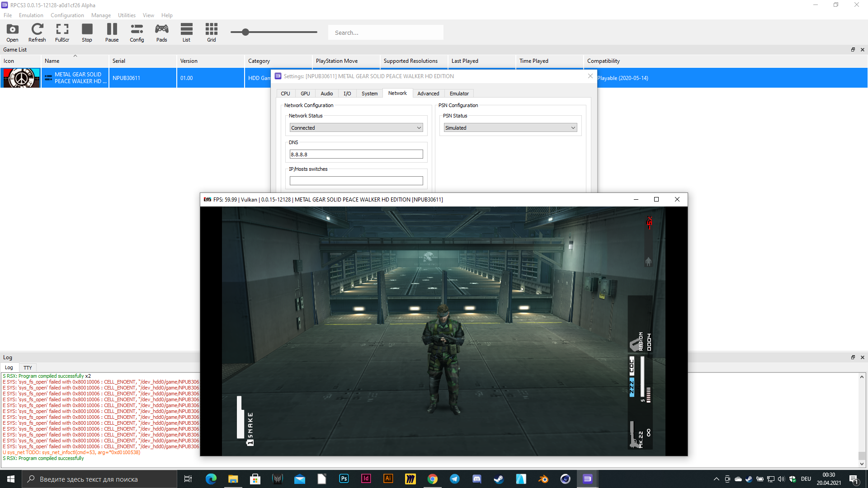868x488 pixels.
Task: Pause the running game
Action: click(112, 33)
